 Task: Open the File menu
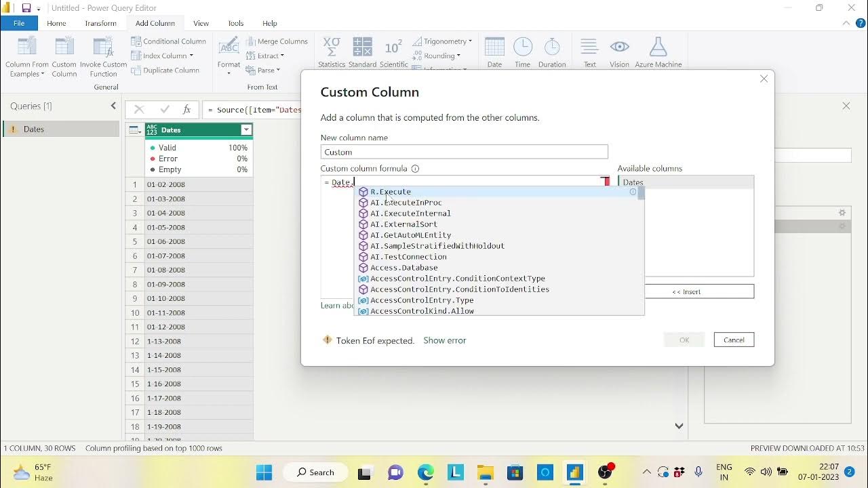(x=19, y=23)
